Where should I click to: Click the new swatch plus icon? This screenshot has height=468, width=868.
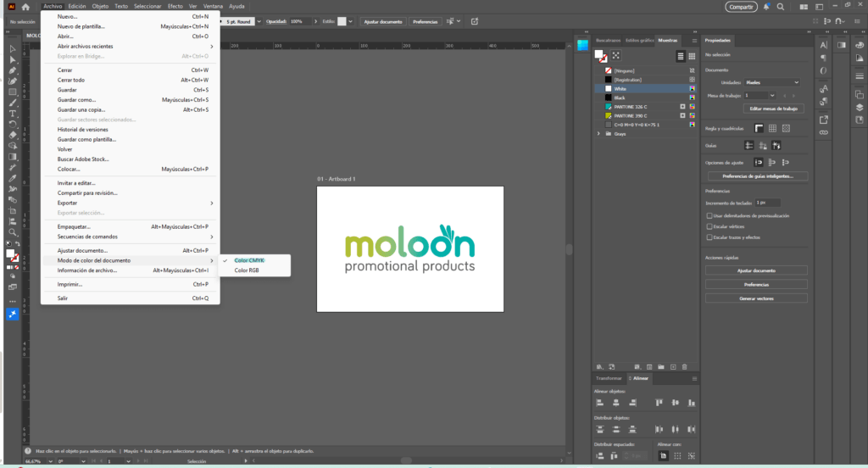(x=673, y=366)
